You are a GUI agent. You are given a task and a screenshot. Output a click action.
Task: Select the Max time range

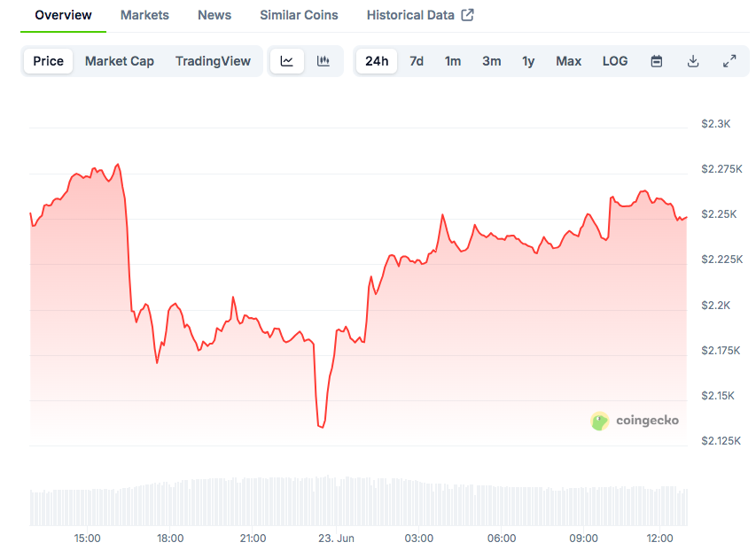(568, 61)
